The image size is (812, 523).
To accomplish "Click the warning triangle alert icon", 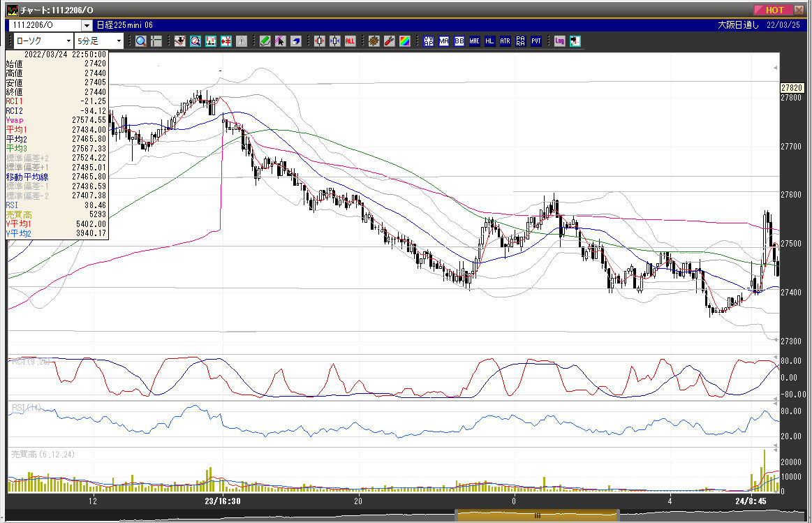I will (x=242, y=41).
